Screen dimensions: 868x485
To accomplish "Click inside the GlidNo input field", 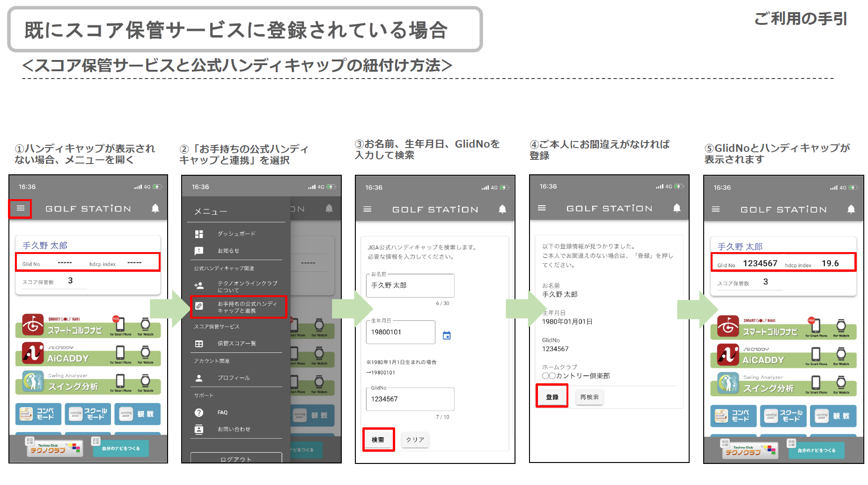I will click(410, 399).
